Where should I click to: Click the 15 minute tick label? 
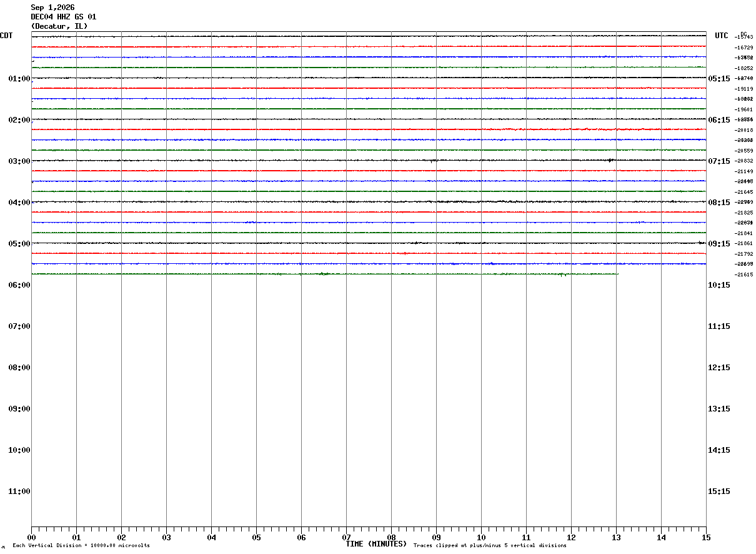[x=706, y=538]
